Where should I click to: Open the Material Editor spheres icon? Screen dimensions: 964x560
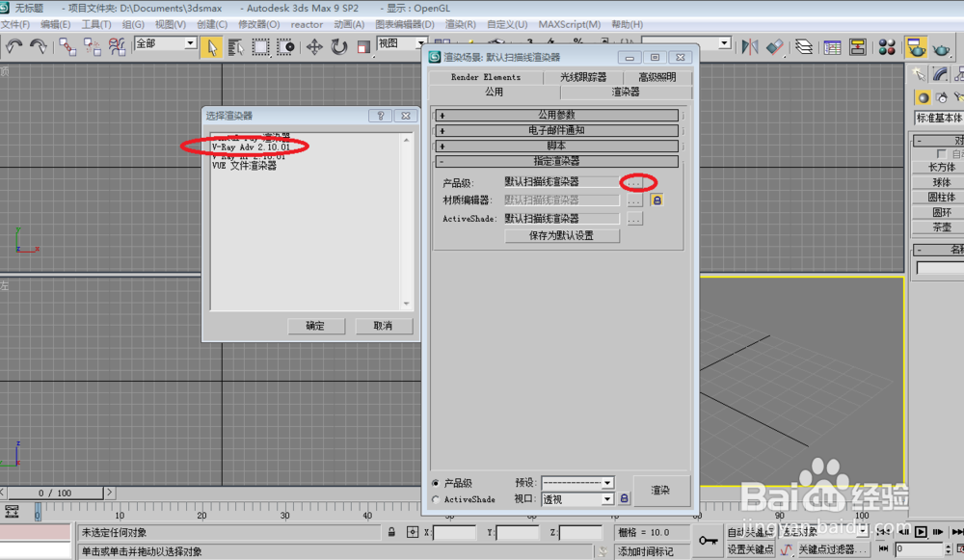(887, 46)
